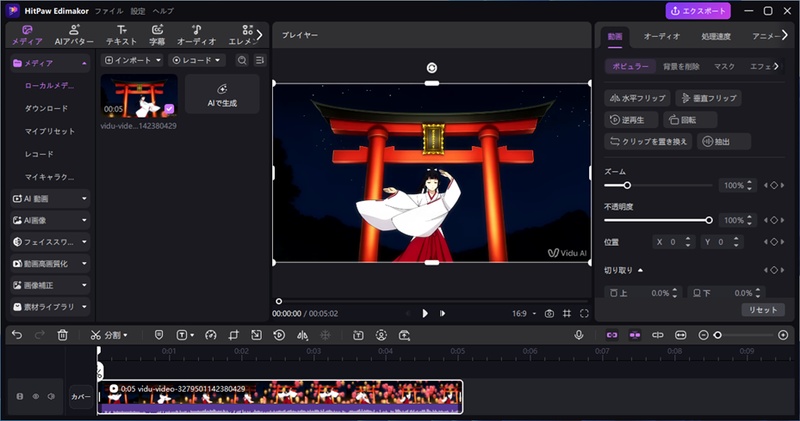Image resolution: width=800 pixels, height=421 pixels.
Task: Click the 水平フリップ button
Action: pyautogui.click(x=638, y=98)
